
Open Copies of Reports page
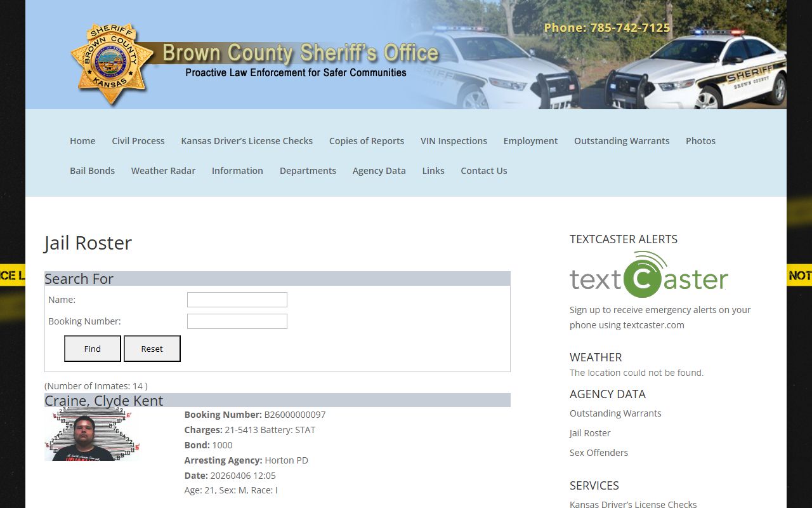click(367, 141)
